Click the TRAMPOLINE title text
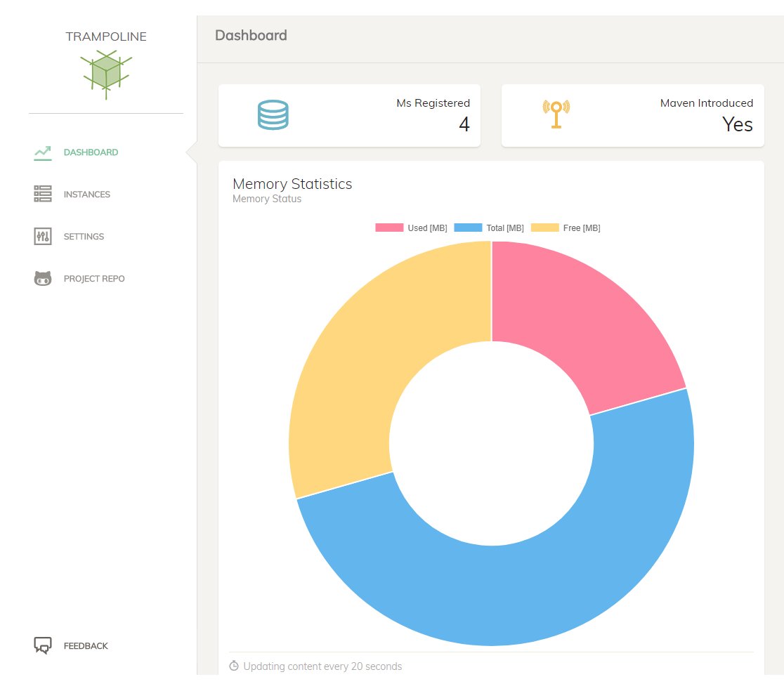 (106, 37)
